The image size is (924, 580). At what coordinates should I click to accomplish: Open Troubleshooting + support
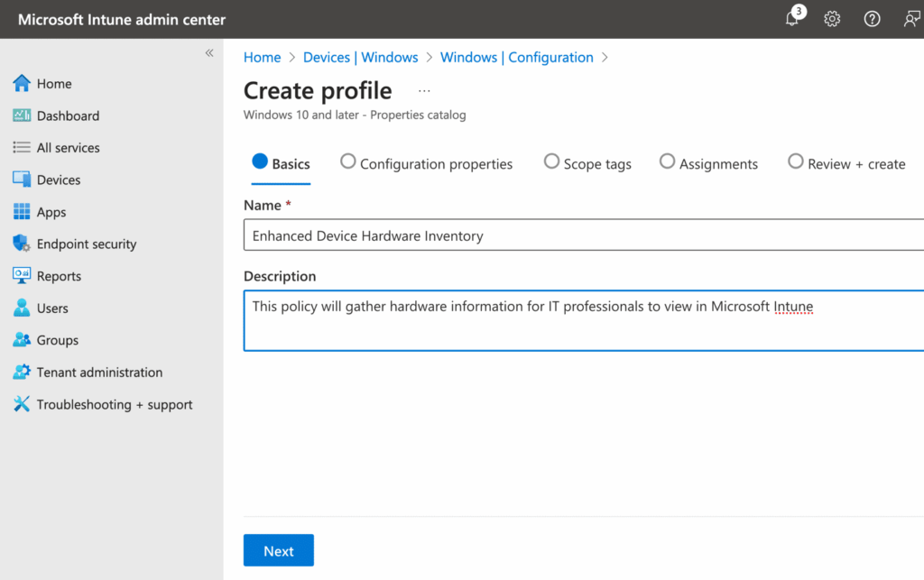115,404
